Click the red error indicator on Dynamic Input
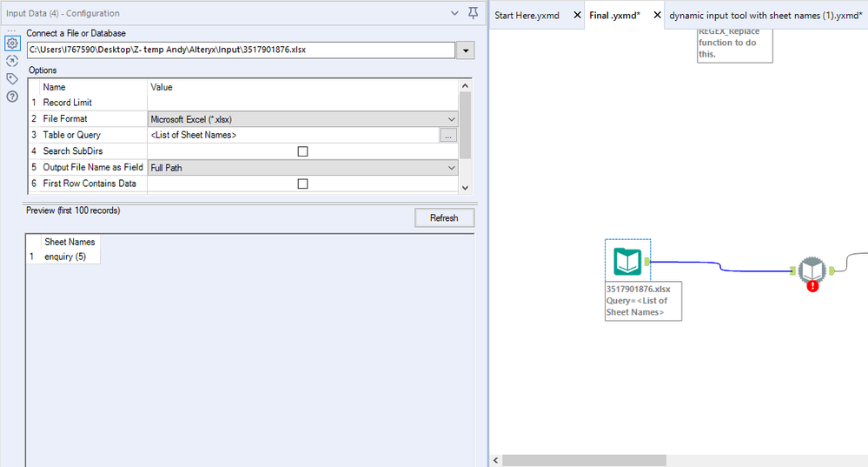This screenshot has height=467, width=868. (812, 286)
